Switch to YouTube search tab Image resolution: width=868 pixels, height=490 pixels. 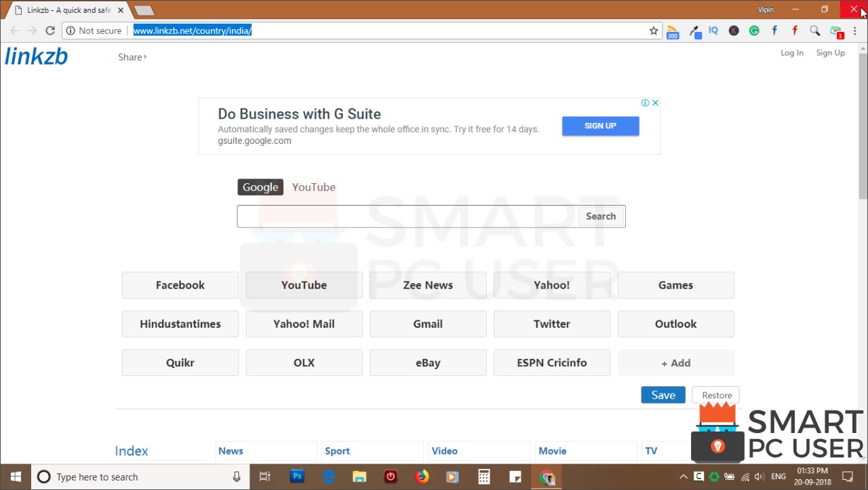pos(313,187)
